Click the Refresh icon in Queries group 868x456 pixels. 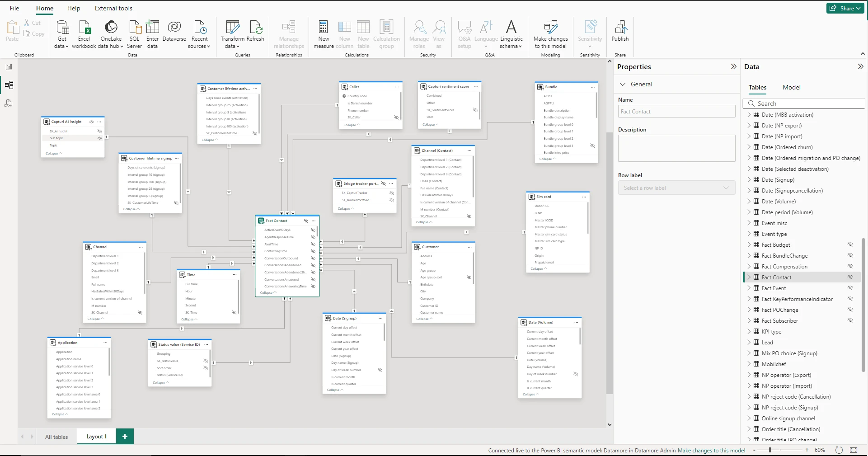[255, 28]
